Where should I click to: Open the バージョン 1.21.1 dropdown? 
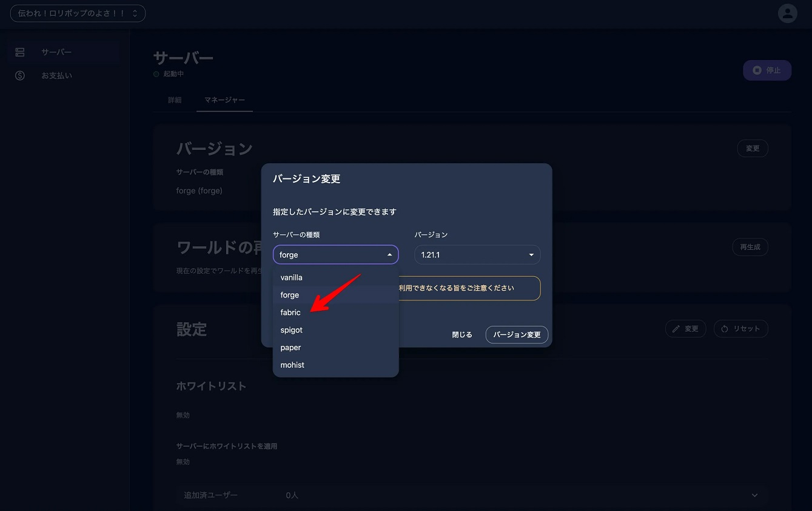477,255
